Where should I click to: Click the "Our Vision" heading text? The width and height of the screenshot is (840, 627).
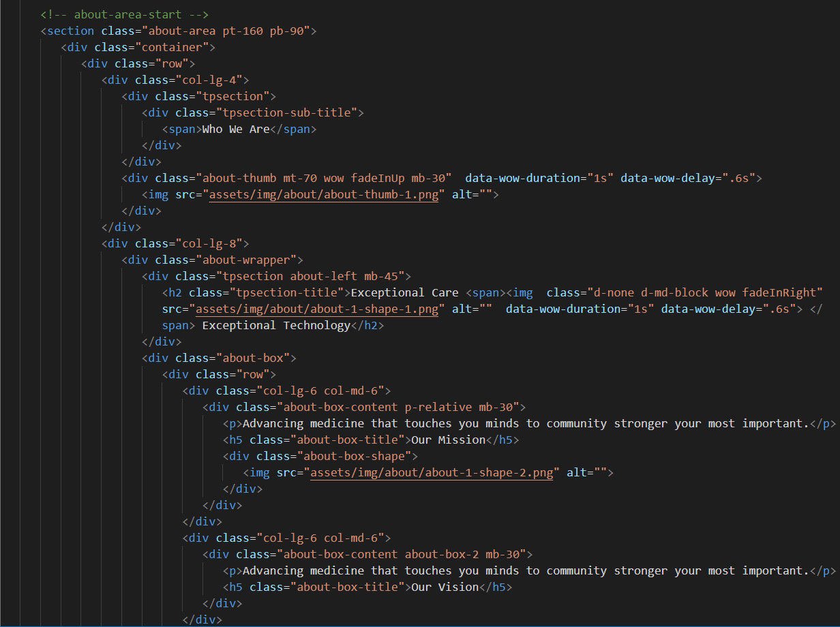point(445,587)
